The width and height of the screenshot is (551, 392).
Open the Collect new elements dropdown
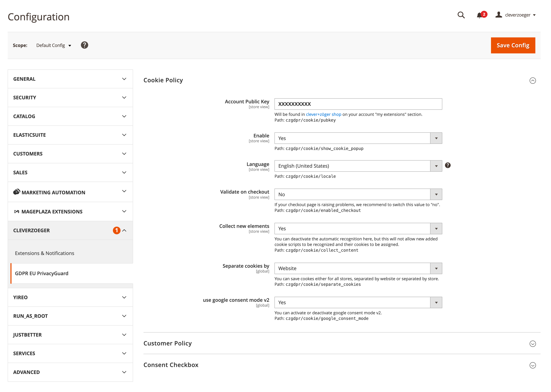358,229
